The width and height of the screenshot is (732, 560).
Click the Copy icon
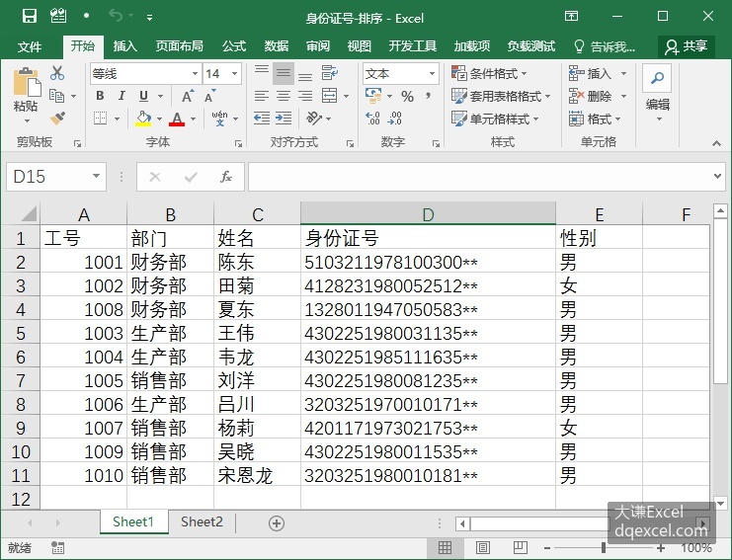(x=57, y=96)
